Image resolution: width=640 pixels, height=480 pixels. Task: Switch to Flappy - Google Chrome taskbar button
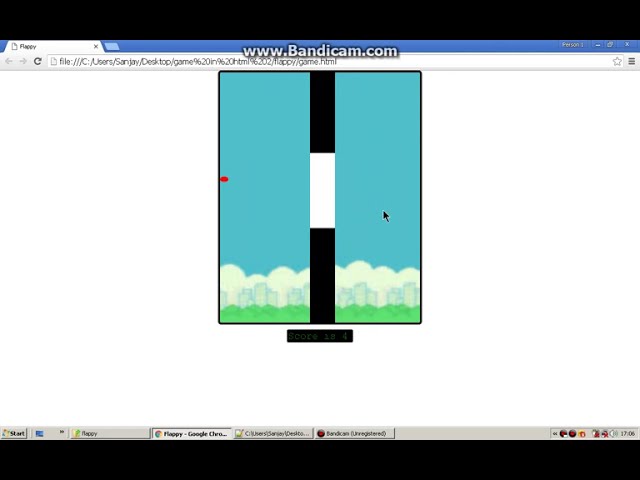tap(191, 433)
